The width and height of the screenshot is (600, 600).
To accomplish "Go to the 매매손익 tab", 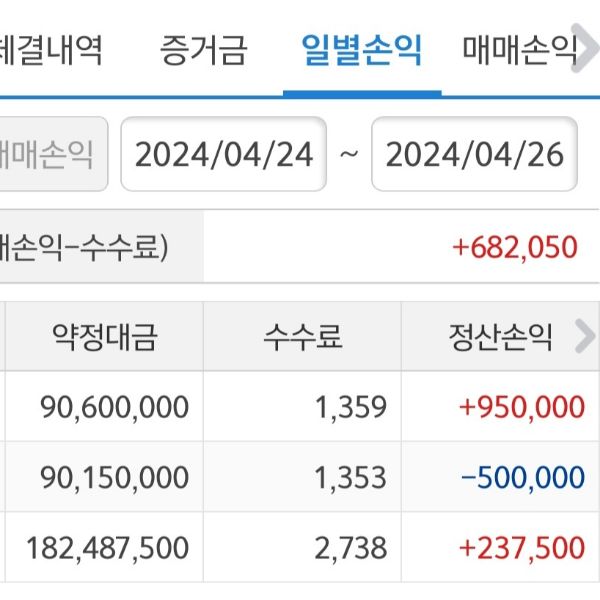I will (x=520, y=49).
